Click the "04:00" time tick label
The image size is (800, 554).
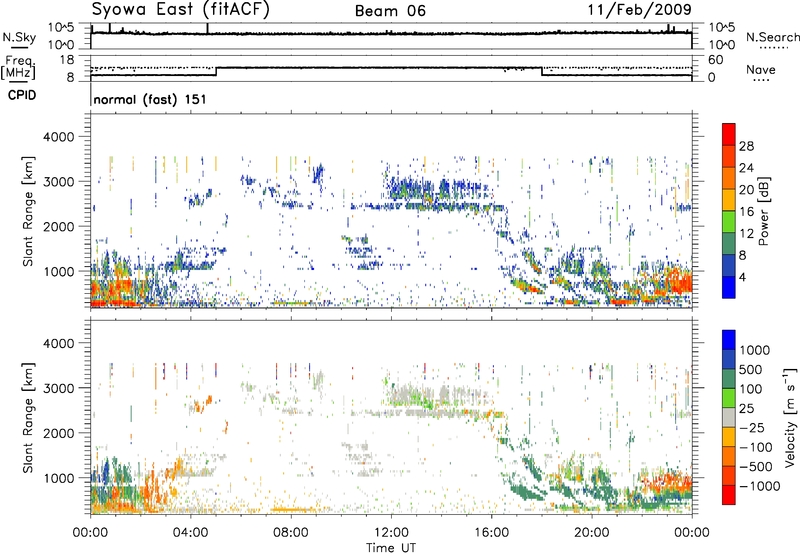coord(191,533)
